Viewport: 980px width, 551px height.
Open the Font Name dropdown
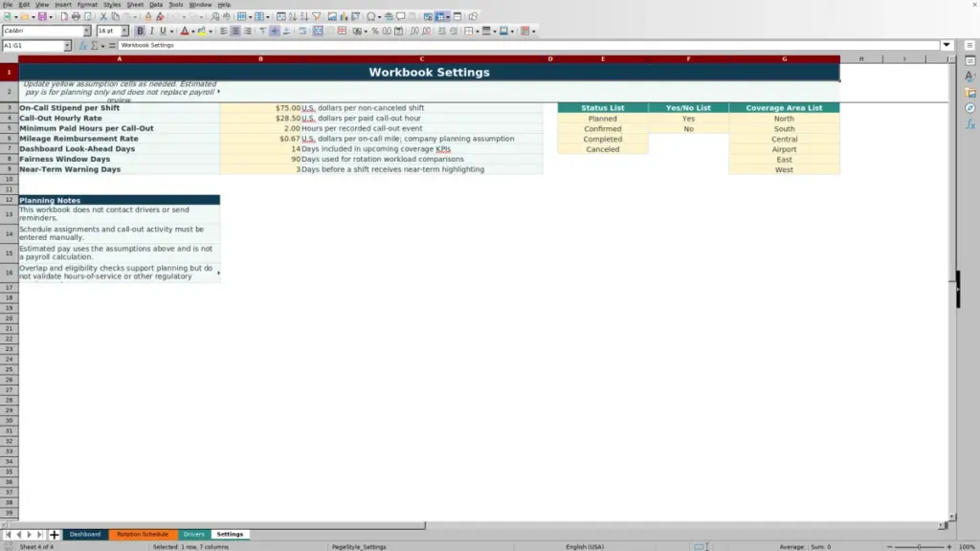click(87, 31)
